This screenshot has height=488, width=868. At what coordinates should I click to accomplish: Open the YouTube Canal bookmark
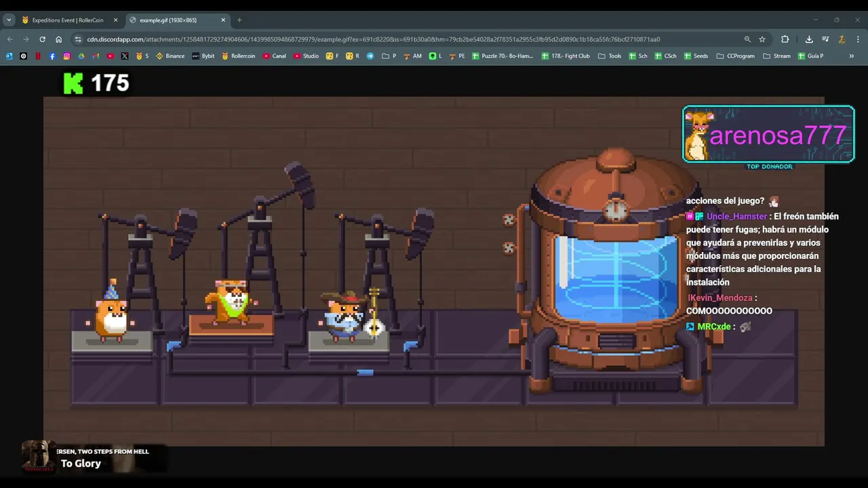point(275,56)
